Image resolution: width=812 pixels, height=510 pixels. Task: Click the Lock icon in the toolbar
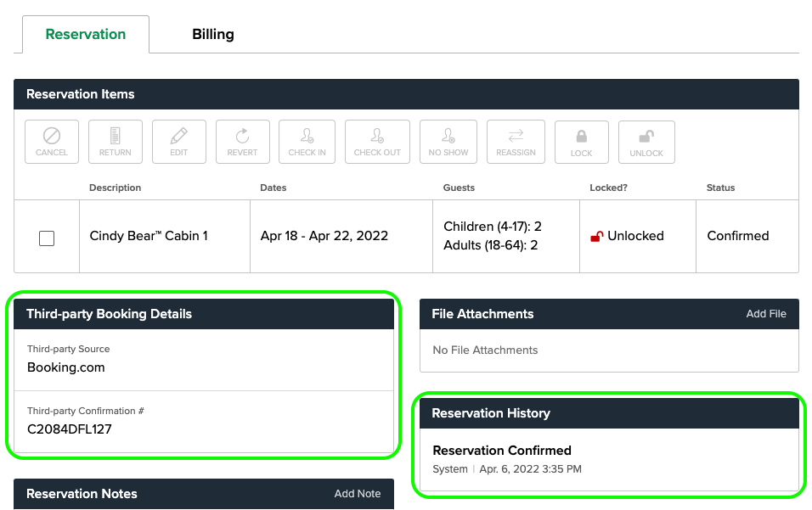(x=581, y=142)
